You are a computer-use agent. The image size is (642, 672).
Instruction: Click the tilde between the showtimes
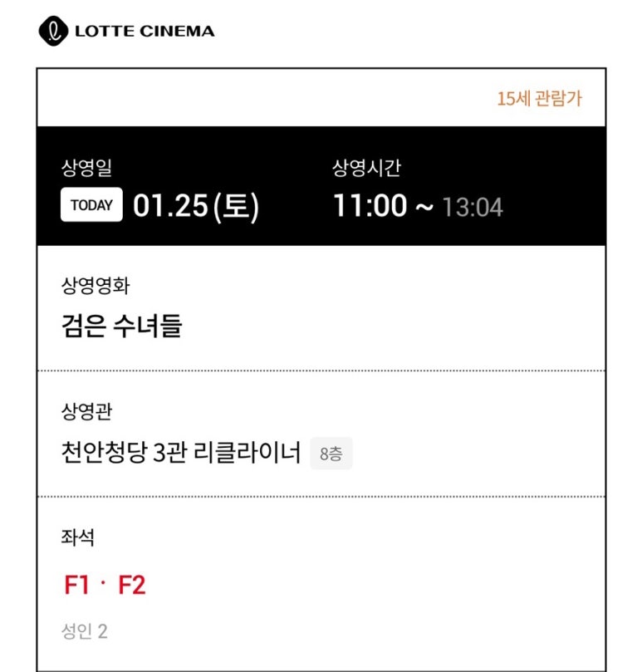(424, 208)
